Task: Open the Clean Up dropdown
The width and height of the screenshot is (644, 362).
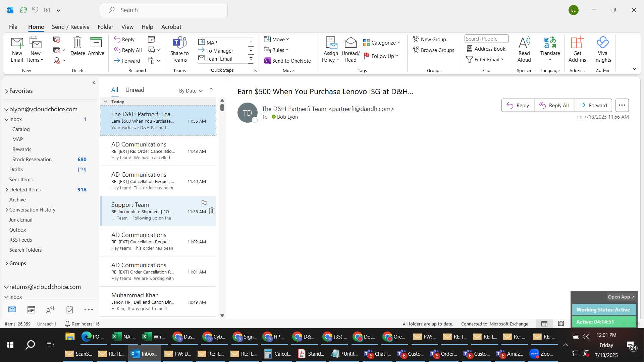Action: (59, 50)
